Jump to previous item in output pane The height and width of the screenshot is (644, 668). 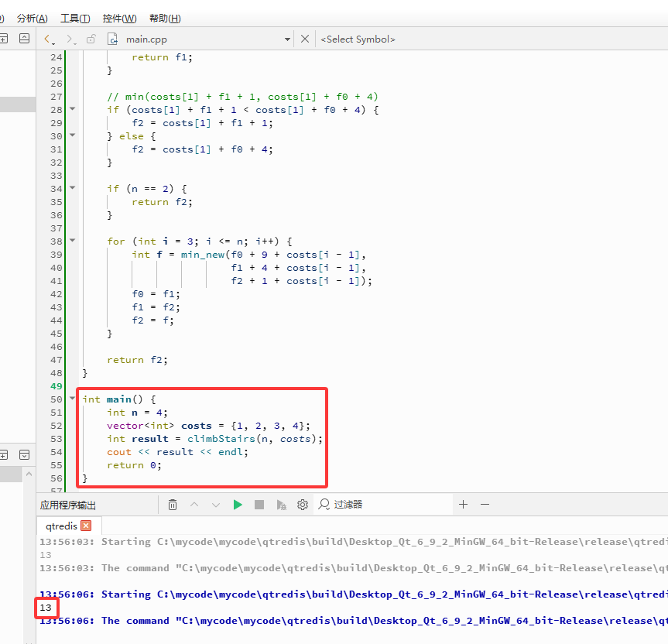pyautogui.click(x=194, y=505)
